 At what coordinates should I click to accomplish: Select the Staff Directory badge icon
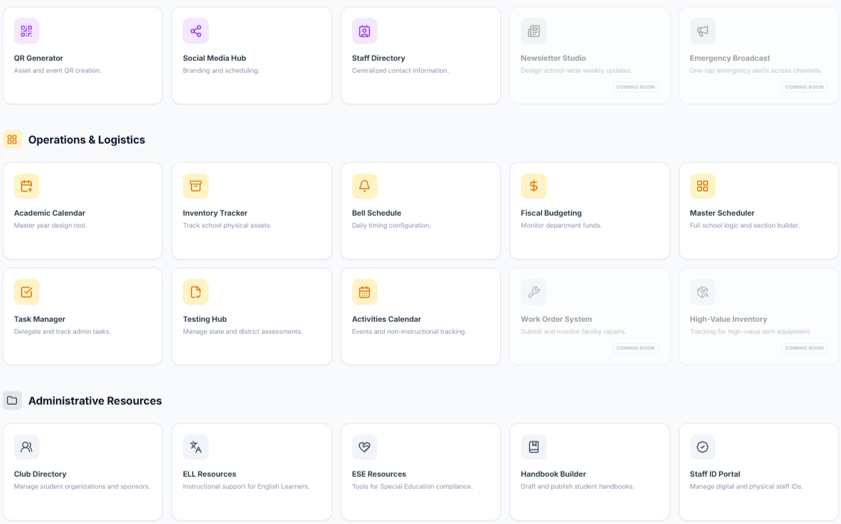click(x=364, y=31)
